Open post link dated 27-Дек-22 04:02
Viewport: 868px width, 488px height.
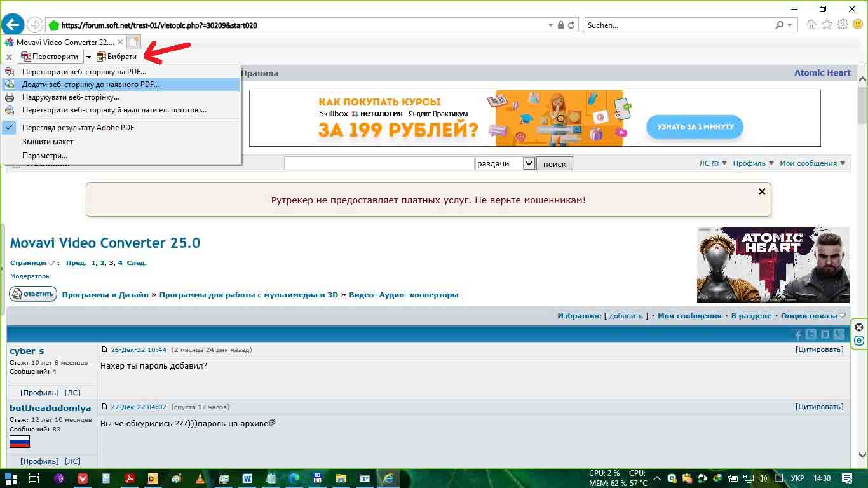(139, 407)
